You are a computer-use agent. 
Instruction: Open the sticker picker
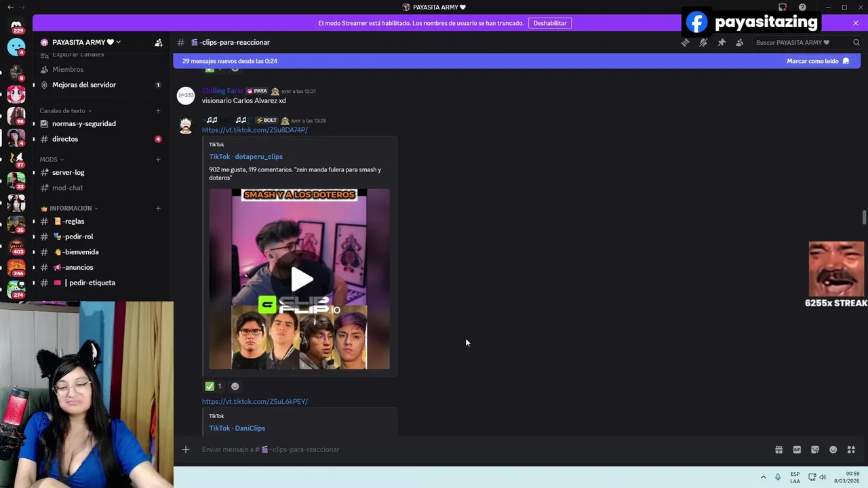coord(815,449)
